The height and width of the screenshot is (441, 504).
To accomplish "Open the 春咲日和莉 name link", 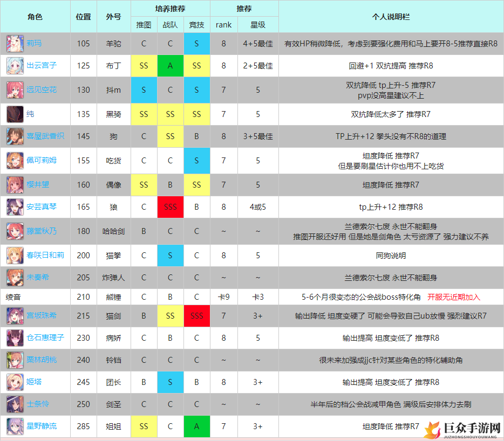I will [x=45, y=256].
